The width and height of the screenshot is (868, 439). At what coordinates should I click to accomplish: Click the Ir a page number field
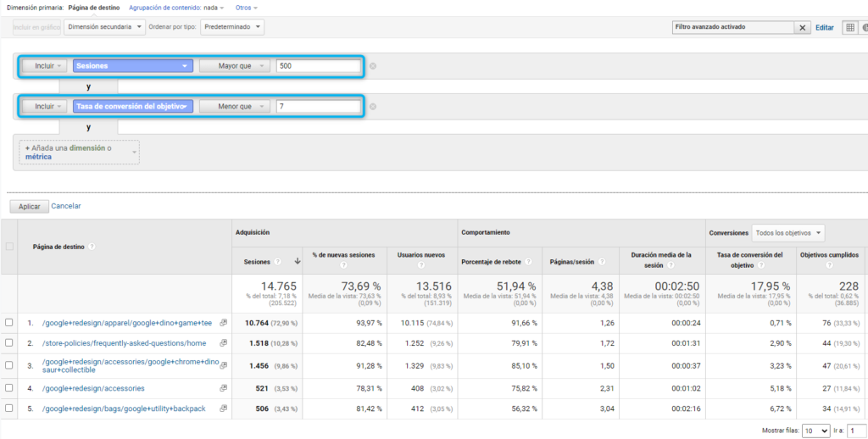857,431
